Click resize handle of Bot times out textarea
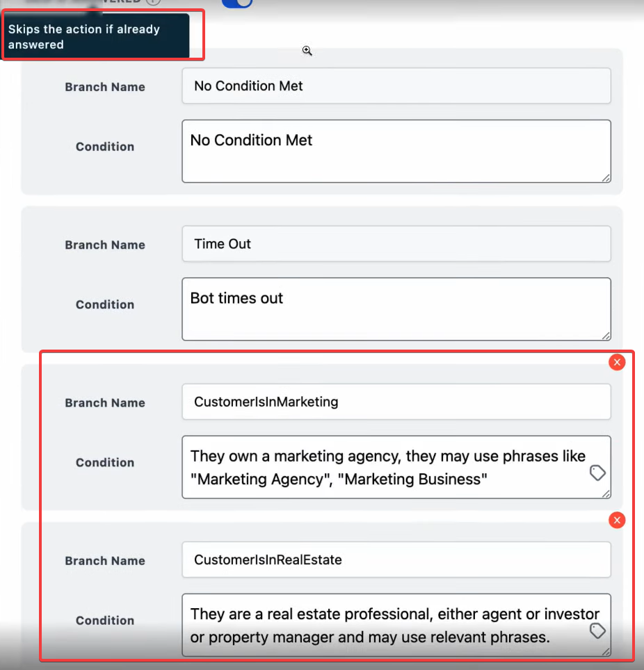The image size is (644, 670). click(x=606, y=336)
